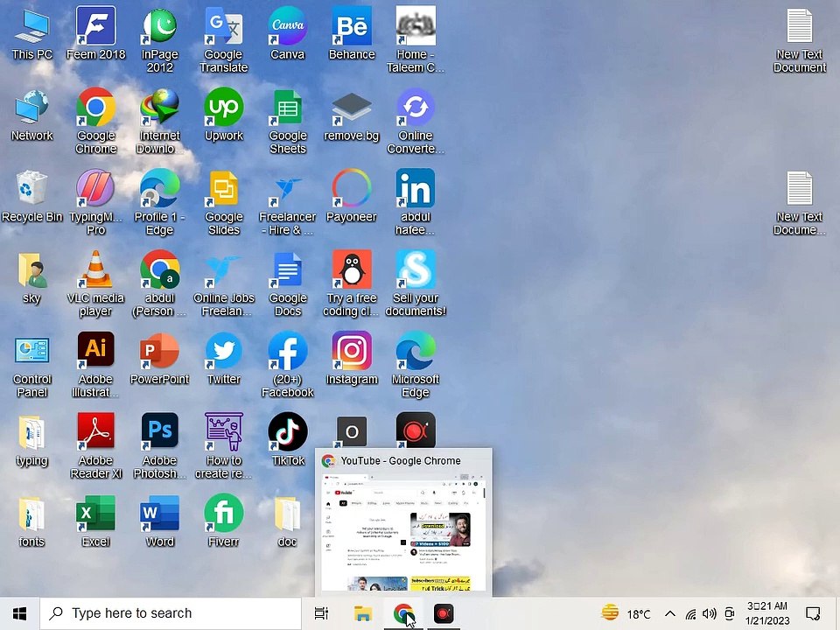Screen dimensions: 840x630
Task: Open the Network icon
Action: tap(31, 115)
